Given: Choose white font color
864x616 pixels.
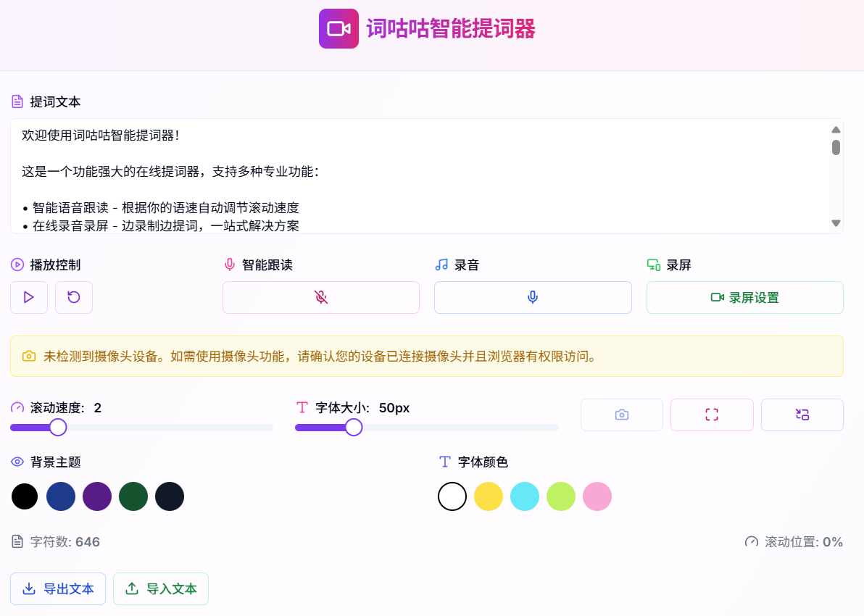Looking at the screenshot, I should pyautogui.click(x=452, y=496).
